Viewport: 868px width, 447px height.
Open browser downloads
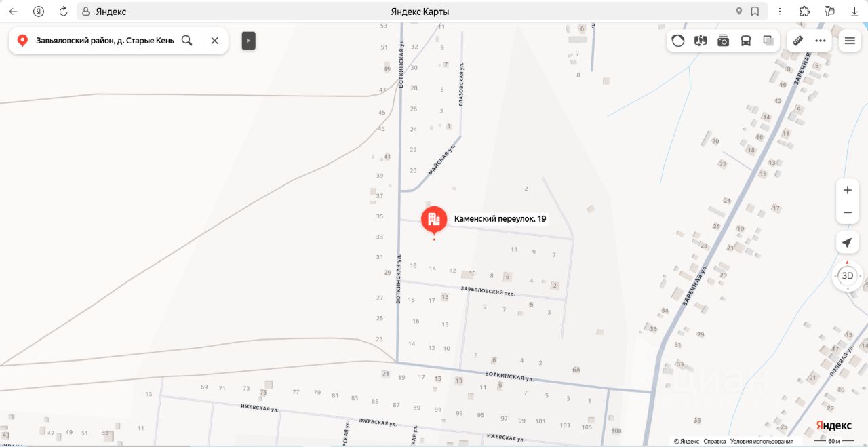(854, 12)
